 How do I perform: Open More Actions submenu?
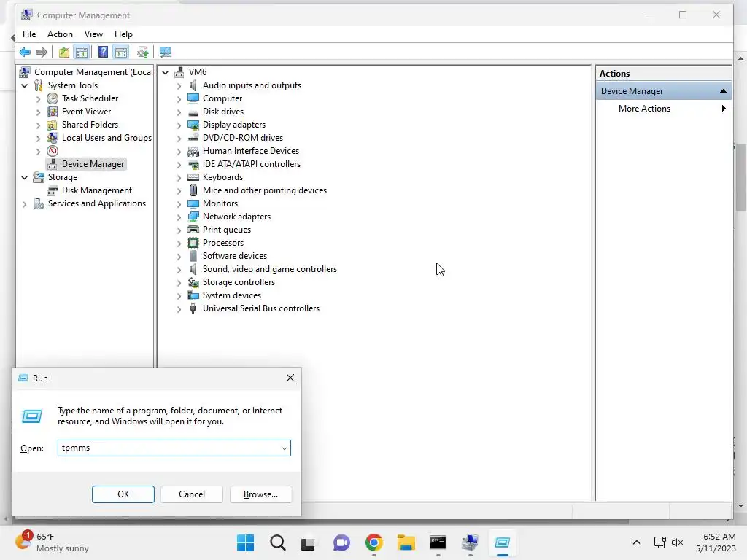point(664,109)
